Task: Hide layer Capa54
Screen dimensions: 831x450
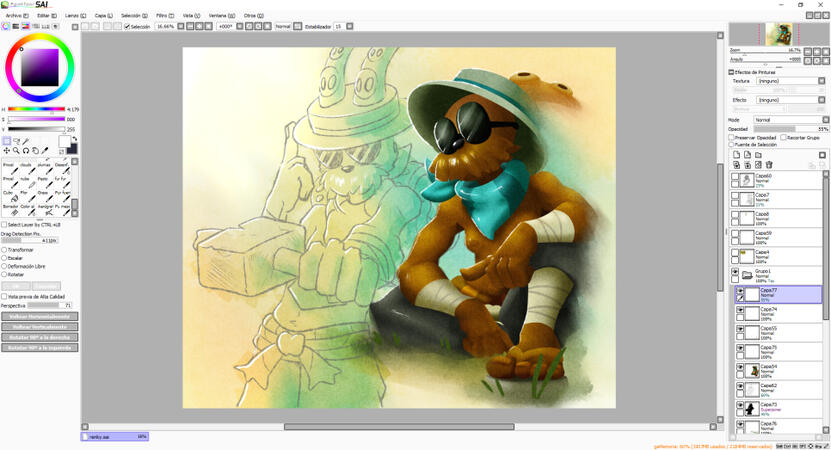Action: (740, 367)
